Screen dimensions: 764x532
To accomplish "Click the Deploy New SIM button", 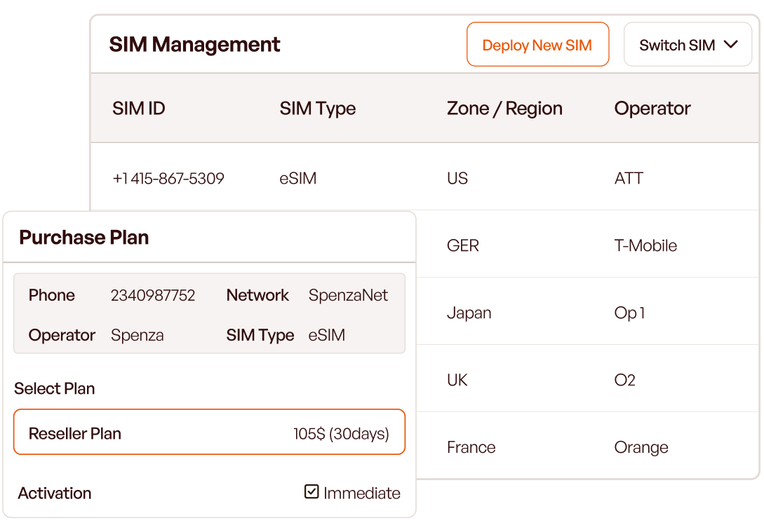I will click(537, 45).
